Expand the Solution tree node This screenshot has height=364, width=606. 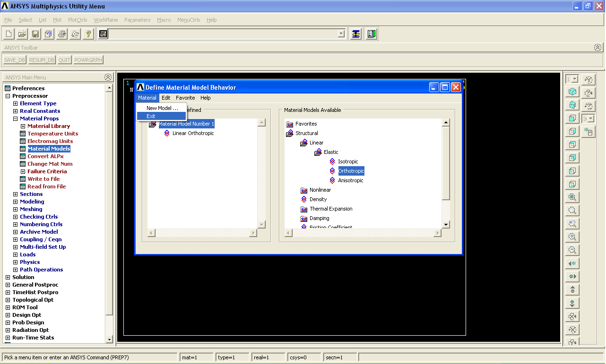(8, 277)
